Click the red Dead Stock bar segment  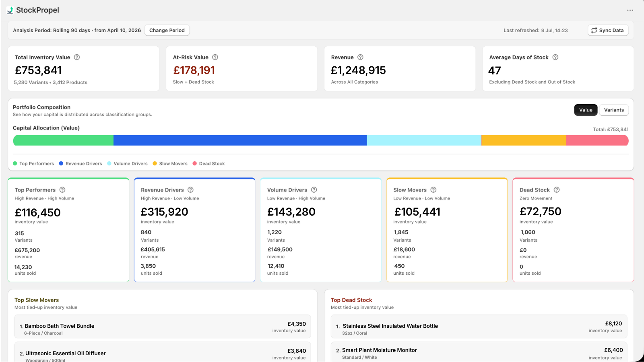tap(597, 140)
